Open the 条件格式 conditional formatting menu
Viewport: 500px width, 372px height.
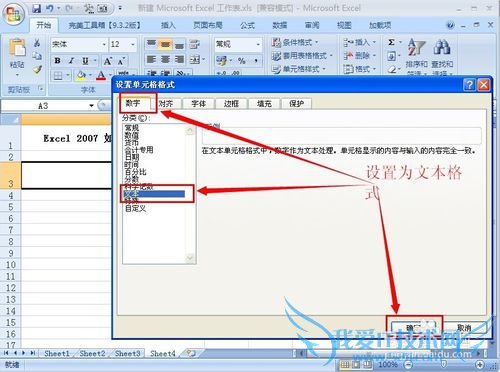pos(295,43)
